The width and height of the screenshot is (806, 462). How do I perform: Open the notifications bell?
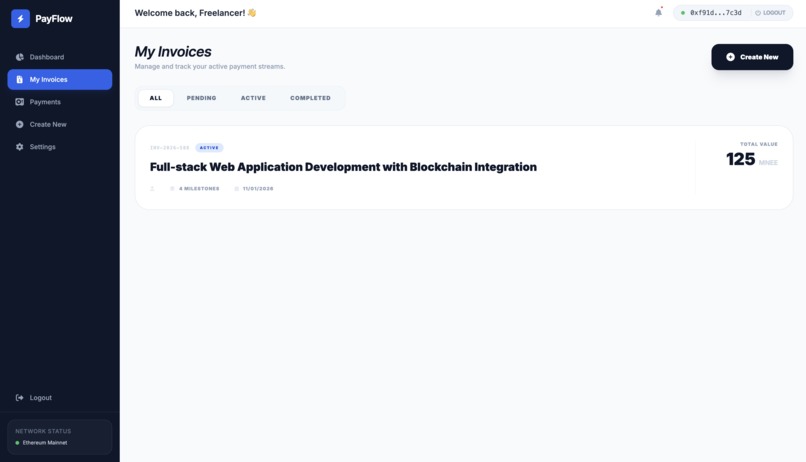coord(658,12)
